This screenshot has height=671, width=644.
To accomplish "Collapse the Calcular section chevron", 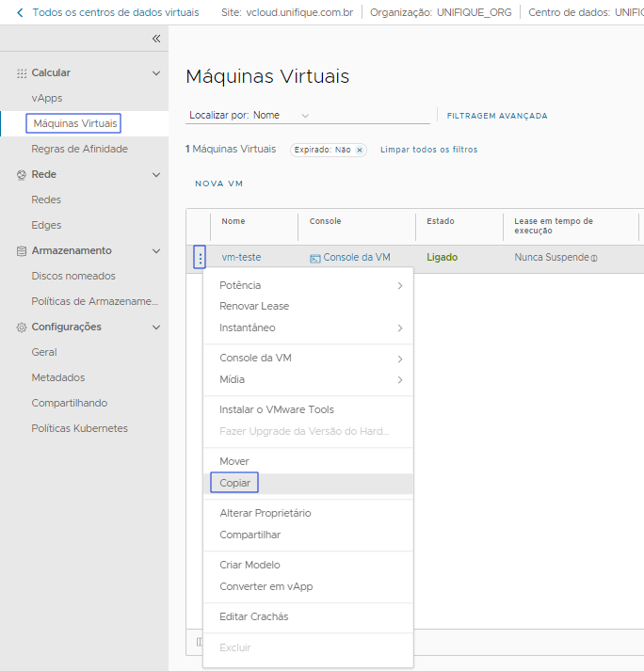I will click(156, 73).
